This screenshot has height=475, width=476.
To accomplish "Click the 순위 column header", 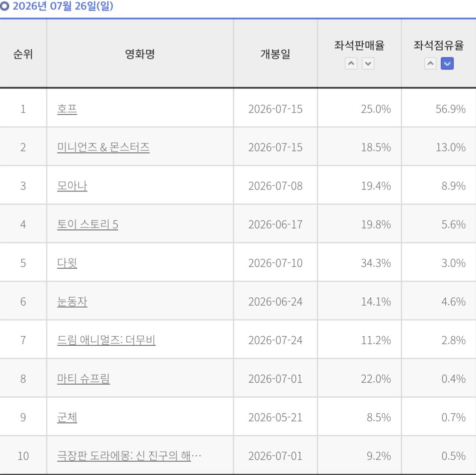I will [x=23, y=54].
